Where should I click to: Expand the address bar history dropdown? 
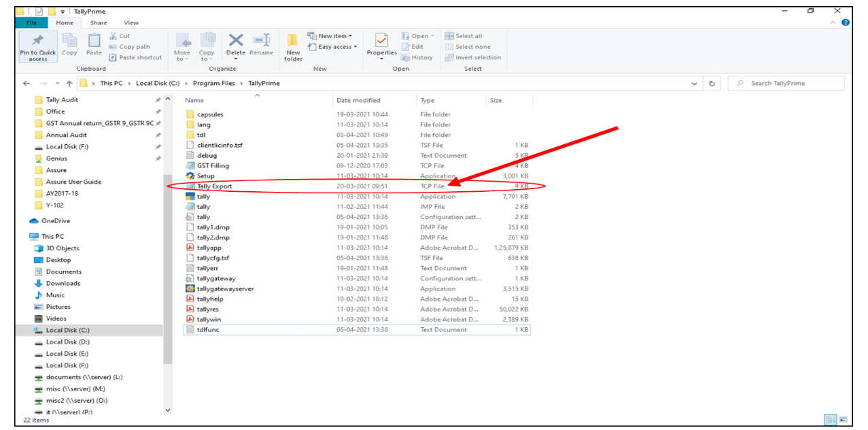tap(694, 84)
